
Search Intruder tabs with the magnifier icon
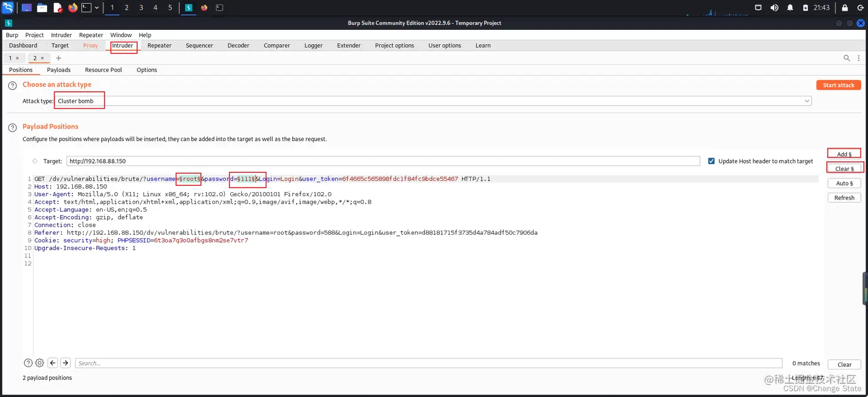[x=847, y=58]
